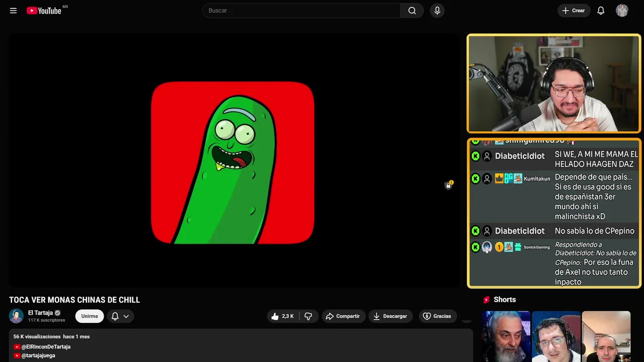Click 'No sabía lo de CPepino' message

594,231
